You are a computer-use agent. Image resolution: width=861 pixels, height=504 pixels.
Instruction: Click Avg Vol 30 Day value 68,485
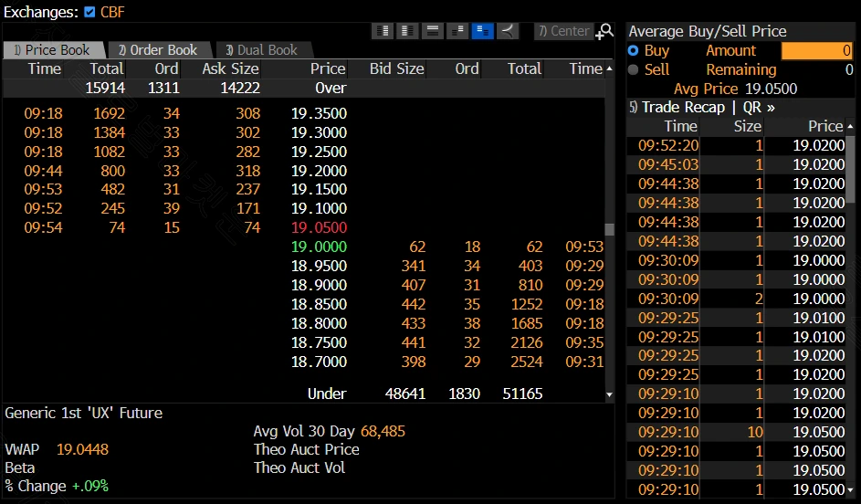click(383, 432)
